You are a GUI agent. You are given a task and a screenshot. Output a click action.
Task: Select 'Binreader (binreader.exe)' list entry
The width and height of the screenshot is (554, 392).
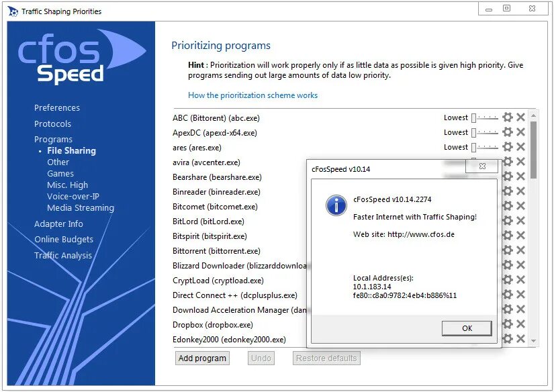216,192
